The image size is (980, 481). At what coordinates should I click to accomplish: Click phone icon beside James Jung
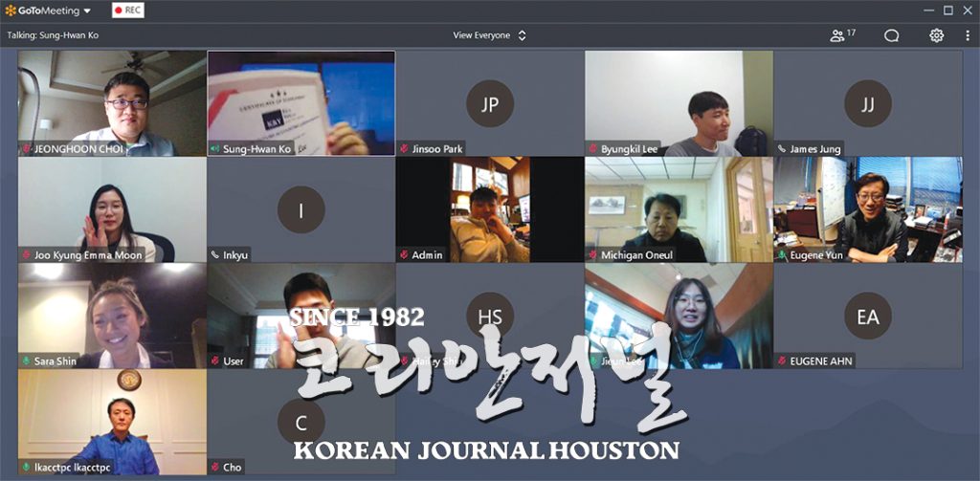782,149
